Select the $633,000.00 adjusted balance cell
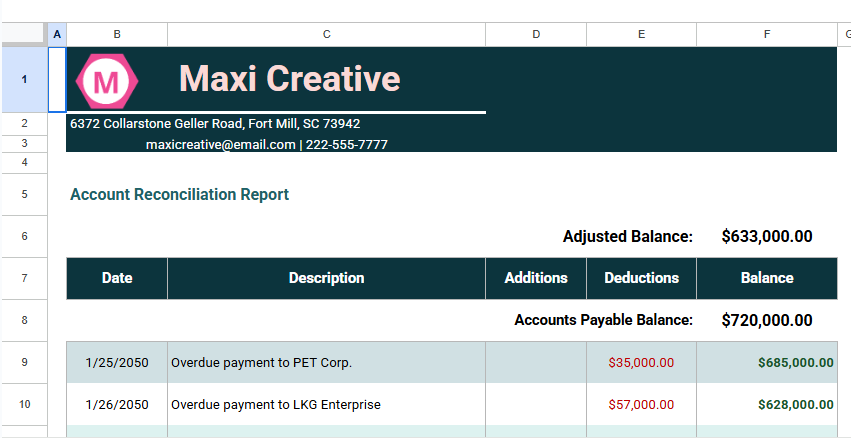Image resolution: width=851 pixels, height=438 pixels. 766,237
